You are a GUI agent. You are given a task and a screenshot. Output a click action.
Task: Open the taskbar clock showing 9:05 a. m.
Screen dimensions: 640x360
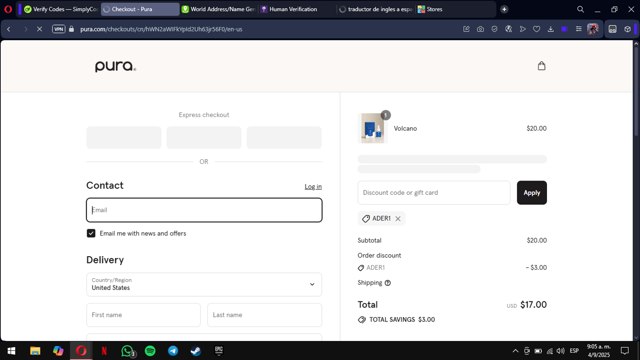pos(598,351)
